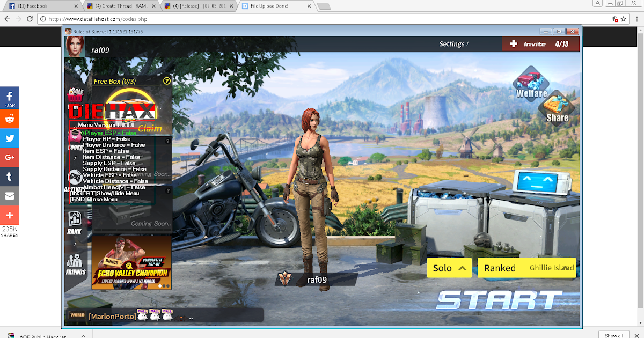Click the [MarlonPorto] chat name
The image size is (644, 338).
click(x=112, y=317)
